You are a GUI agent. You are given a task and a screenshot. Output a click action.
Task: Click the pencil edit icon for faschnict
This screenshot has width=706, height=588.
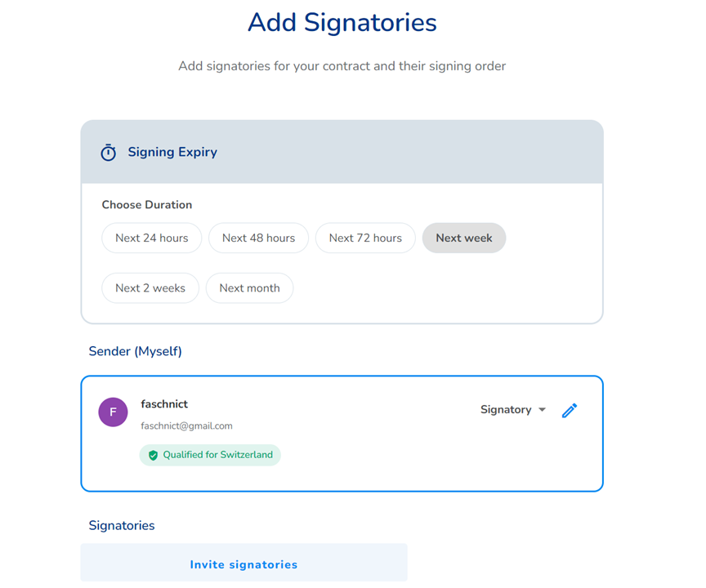570,410
